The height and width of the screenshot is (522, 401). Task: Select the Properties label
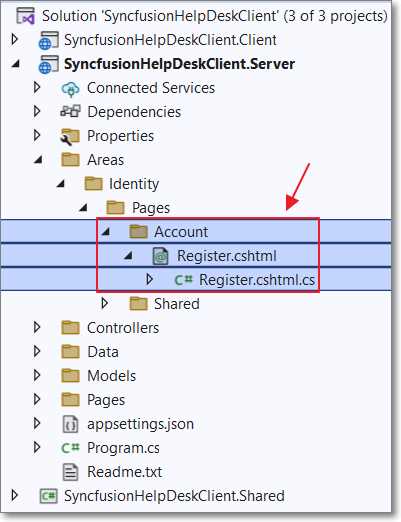click(x=120, y=136)
